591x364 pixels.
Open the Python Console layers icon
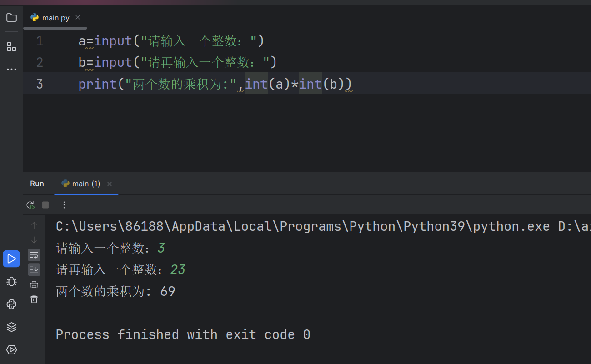(11, 327)
